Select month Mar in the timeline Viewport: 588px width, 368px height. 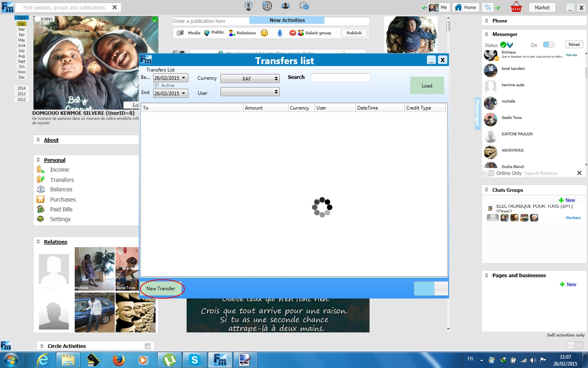(22, 29)
